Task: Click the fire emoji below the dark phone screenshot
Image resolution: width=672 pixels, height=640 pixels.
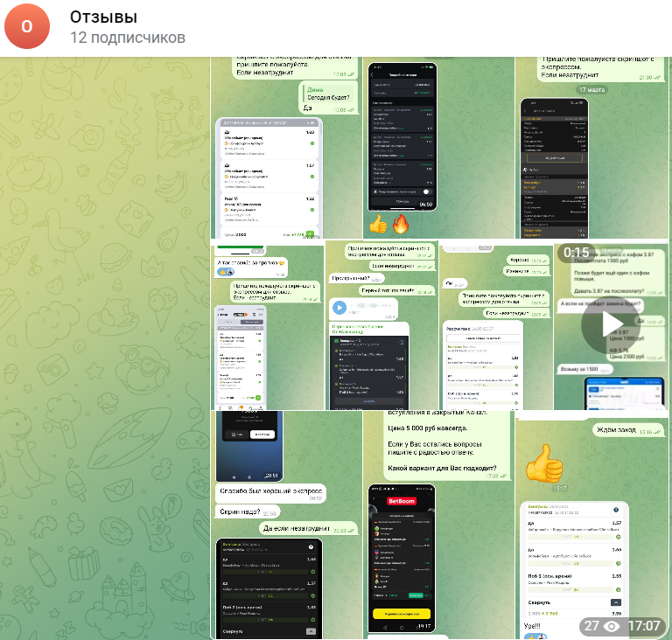Action: coord(401,225)
